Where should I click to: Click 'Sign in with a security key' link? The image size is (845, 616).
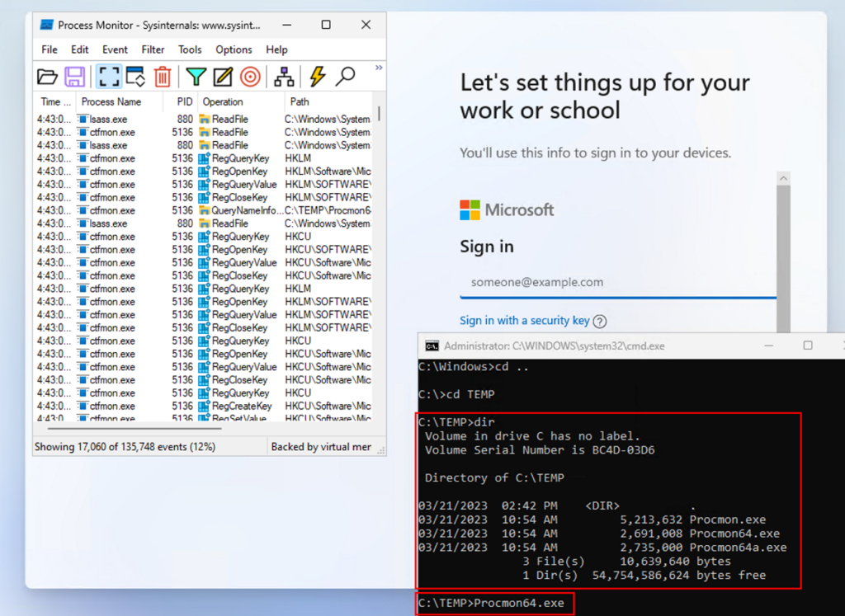click(525, 321)
